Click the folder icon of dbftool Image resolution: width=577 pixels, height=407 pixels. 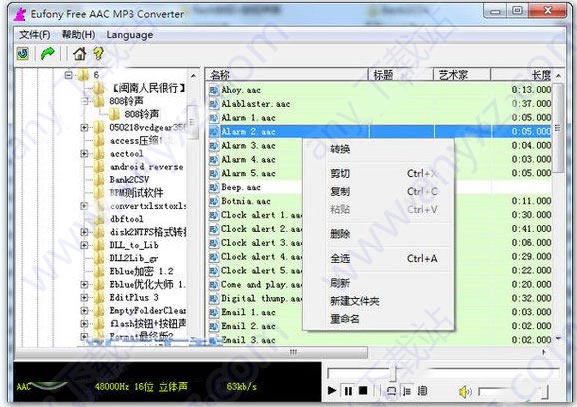coord(99,219)
